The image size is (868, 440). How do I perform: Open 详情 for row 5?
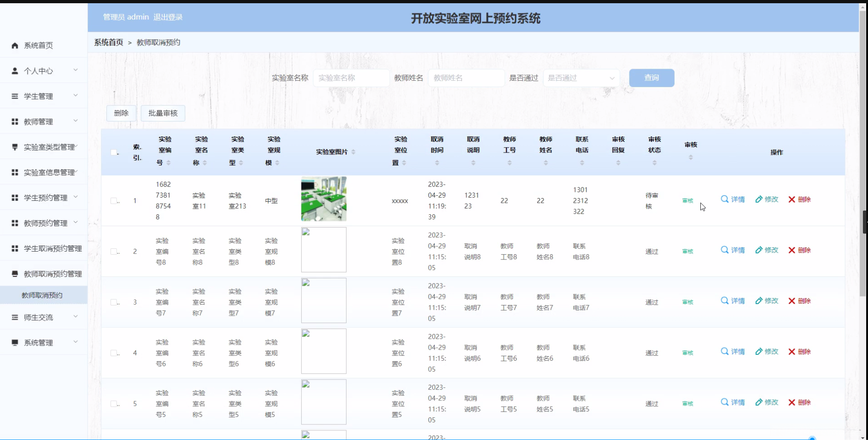733,402
